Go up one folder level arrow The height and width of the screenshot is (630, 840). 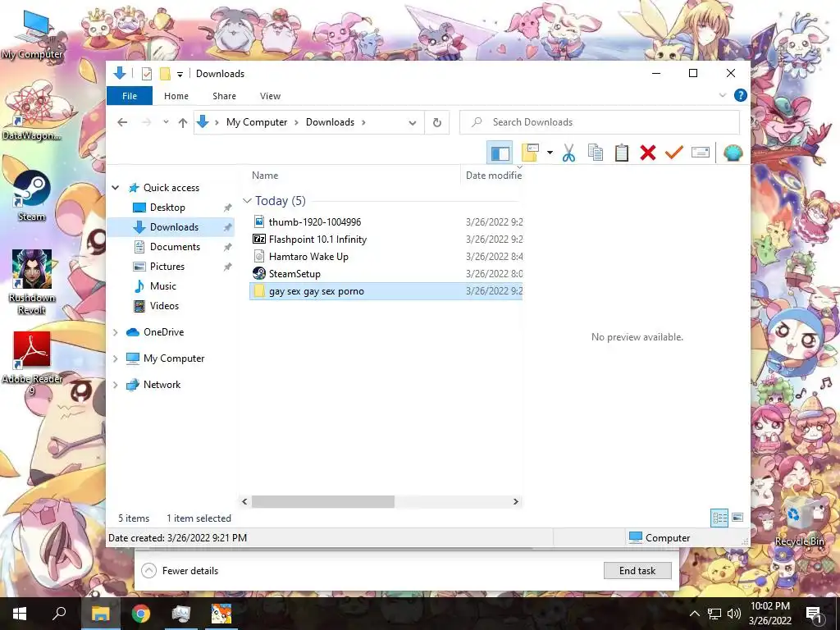(183, 123)
